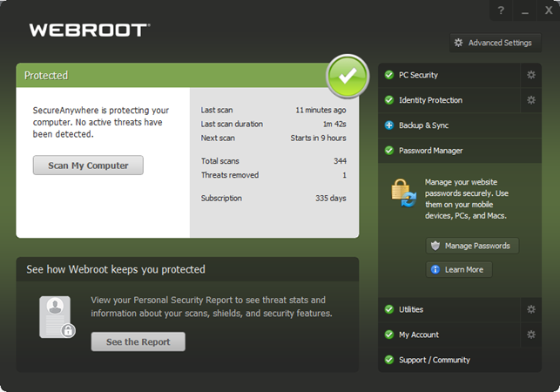Screen dimensions: 560x392
Task: Click the Backup & Sync blue plus icon
Action: (389, 125)
